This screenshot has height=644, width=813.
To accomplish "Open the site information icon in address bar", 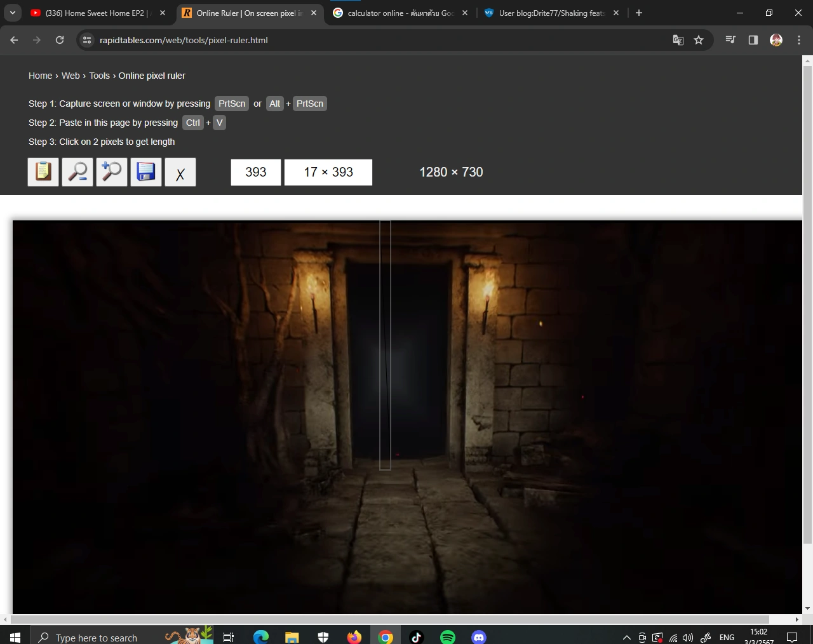I will [x=88, y=40].
